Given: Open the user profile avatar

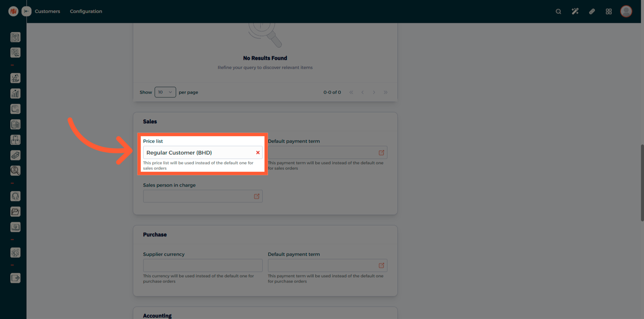Looking at the screenshot, I should pyautogui.click(x=626, y=12).
